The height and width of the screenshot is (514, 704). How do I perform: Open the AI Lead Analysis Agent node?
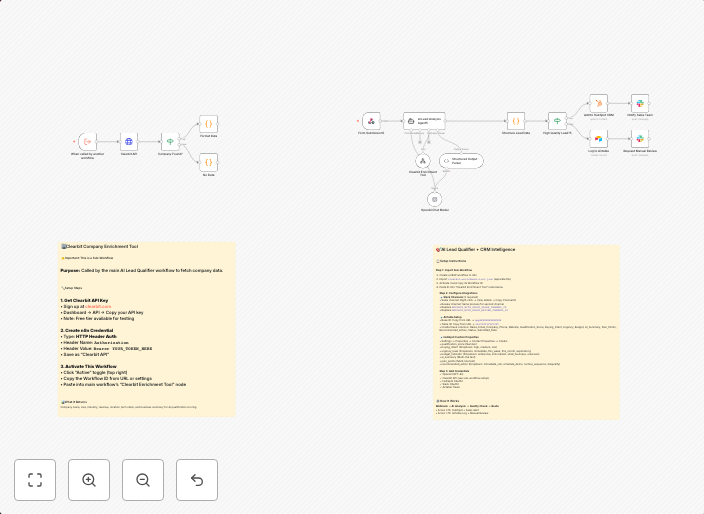(x=424, y=121)
